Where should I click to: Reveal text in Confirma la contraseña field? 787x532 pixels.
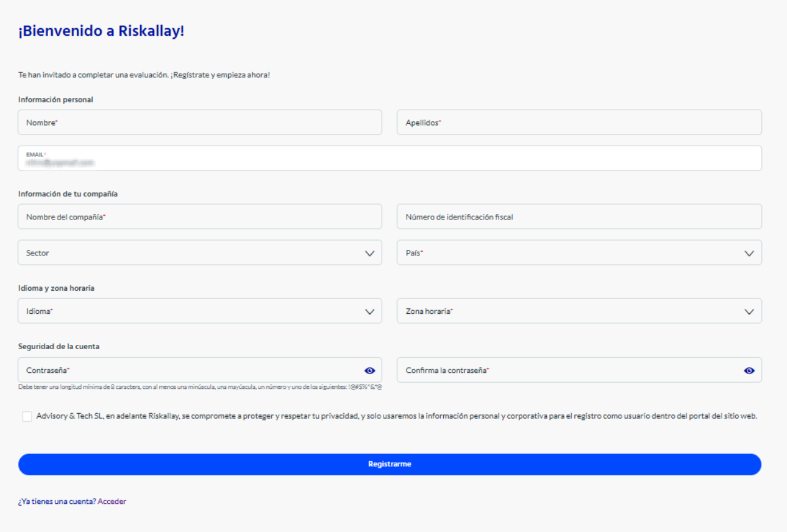pyautogui.click(x=749, y=371)
